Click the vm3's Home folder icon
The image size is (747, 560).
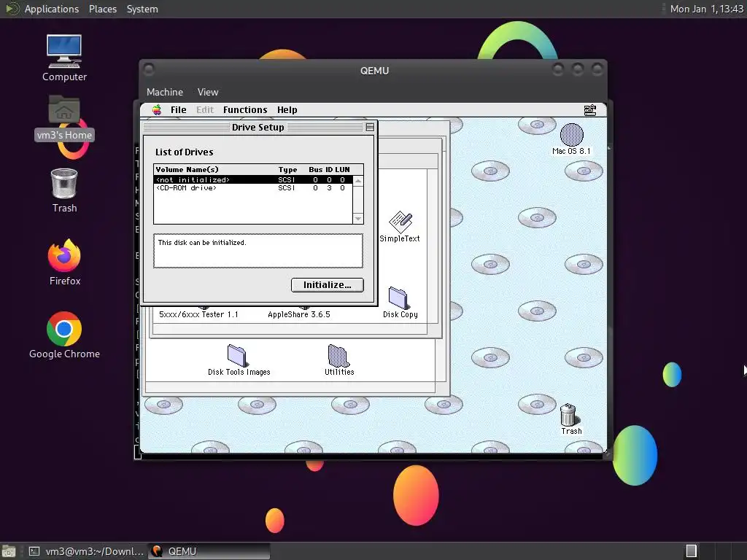(x=64, y=110)
